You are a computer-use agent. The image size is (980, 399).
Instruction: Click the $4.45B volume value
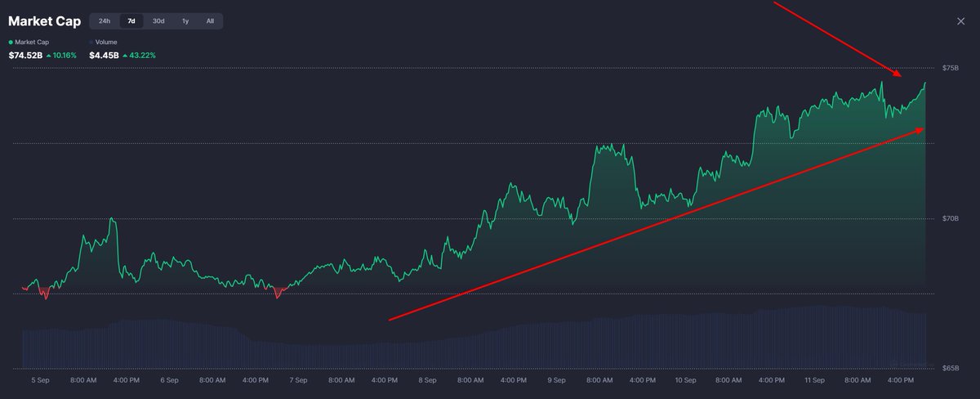104,56
